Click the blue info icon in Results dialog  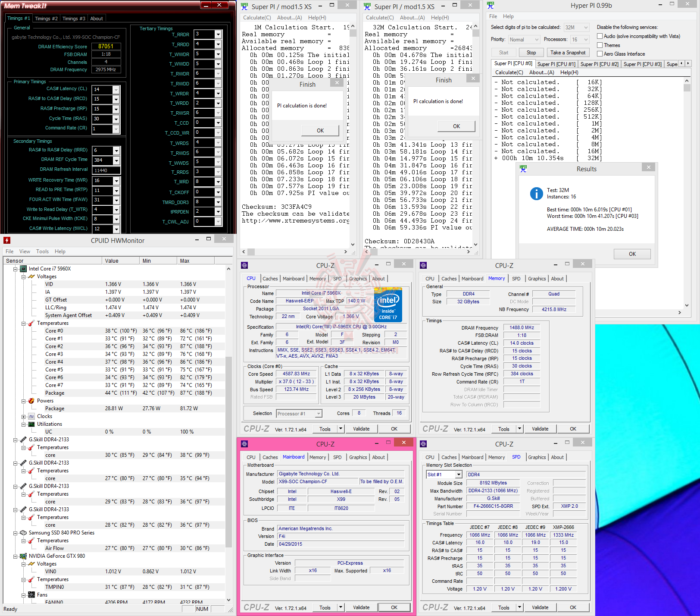point(536,194)
